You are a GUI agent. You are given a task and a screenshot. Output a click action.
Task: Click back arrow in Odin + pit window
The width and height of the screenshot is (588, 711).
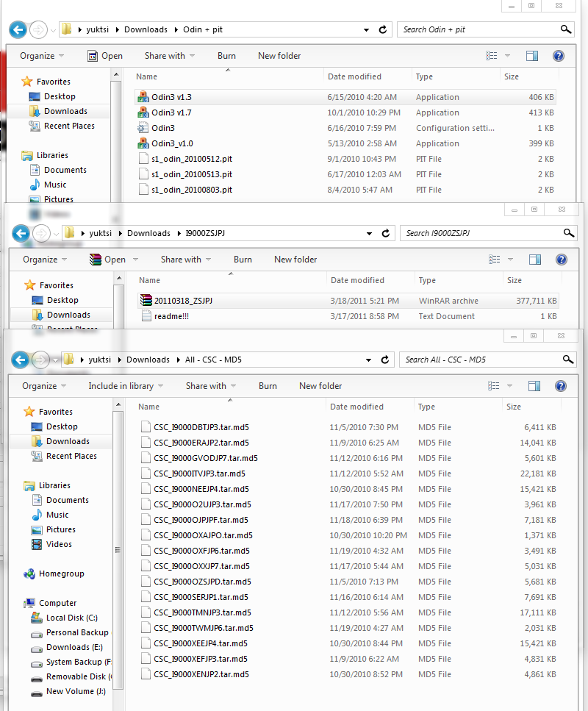click(18, 29)
